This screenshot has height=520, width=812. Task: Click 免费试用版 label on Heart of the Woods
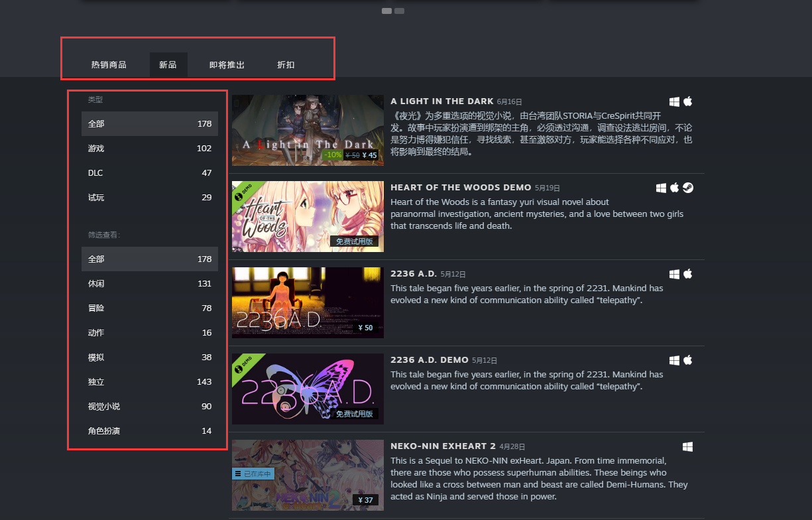point(354,241)
